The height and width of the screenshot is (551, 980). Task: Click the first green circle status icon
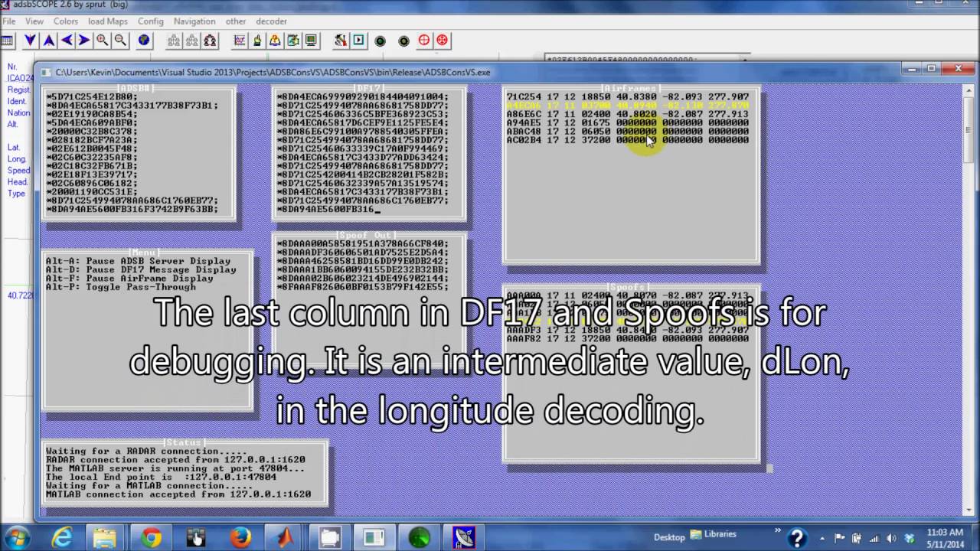coord(381,41)
